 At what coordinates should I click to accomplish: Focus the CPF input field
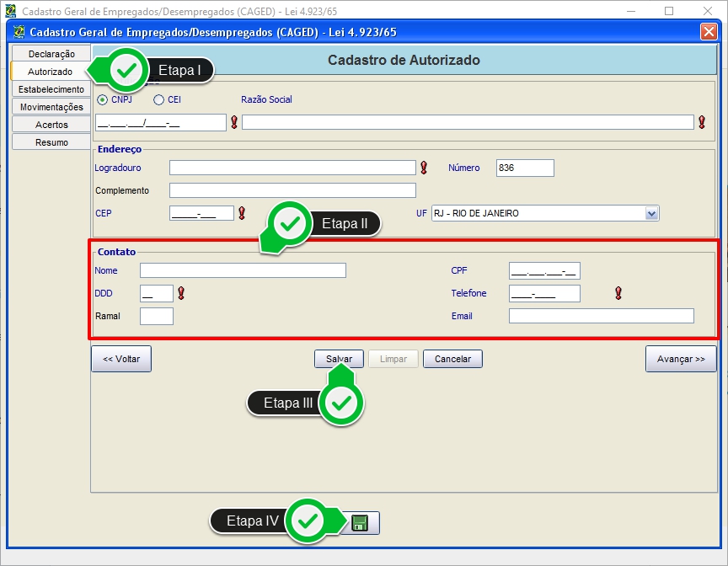[544, 270]
